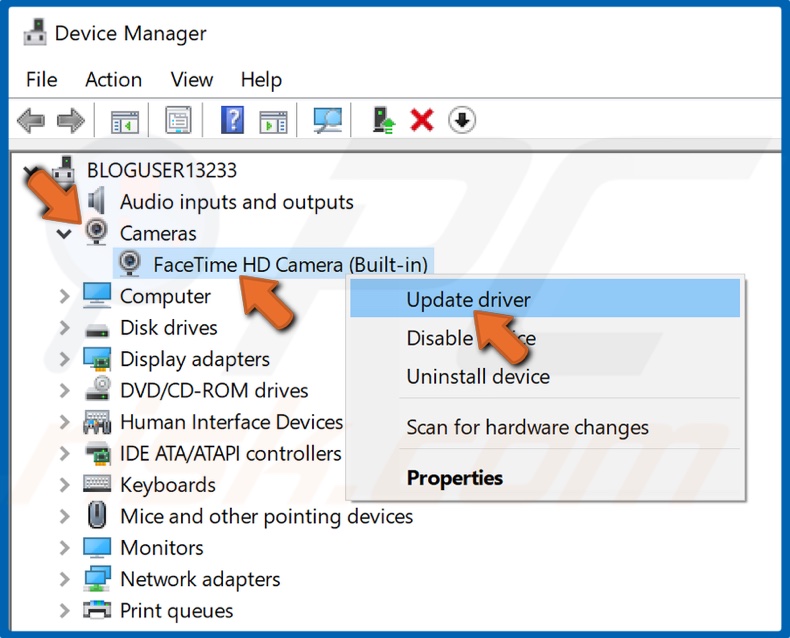Select the Print queues label

(176, 611)
